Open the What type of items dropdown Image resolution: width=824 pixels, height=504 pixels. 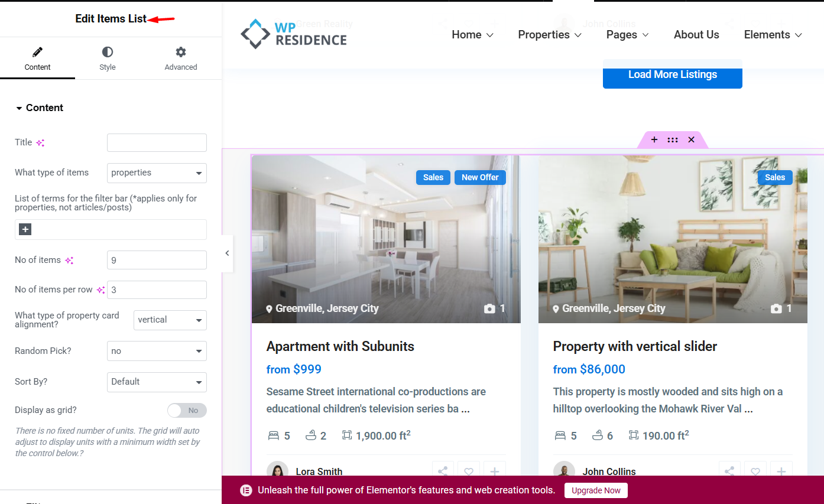coord(157,173)
